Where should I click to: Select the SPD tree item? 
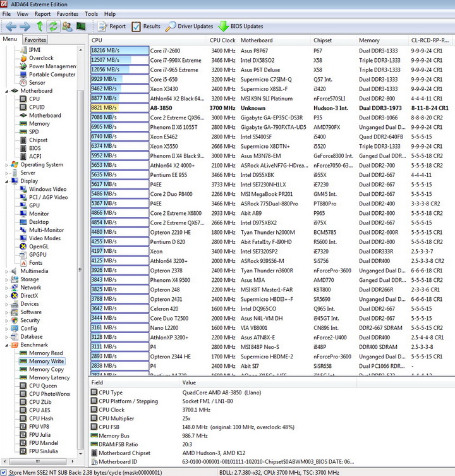click(x=33, y=131)
